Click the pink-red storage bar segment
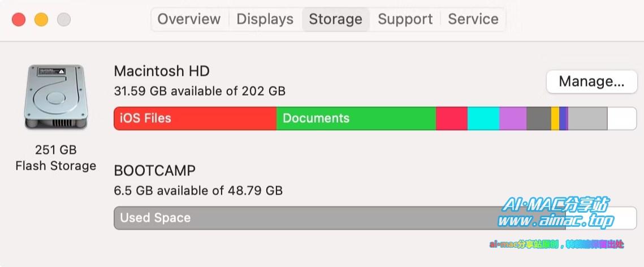 click(x=452, y=118)
